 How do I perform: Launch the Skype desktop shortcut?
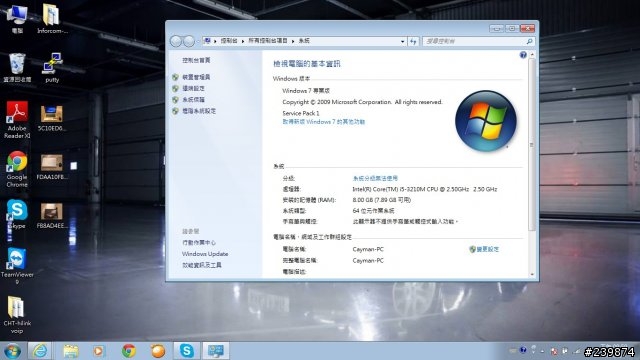tap(17, 213)
